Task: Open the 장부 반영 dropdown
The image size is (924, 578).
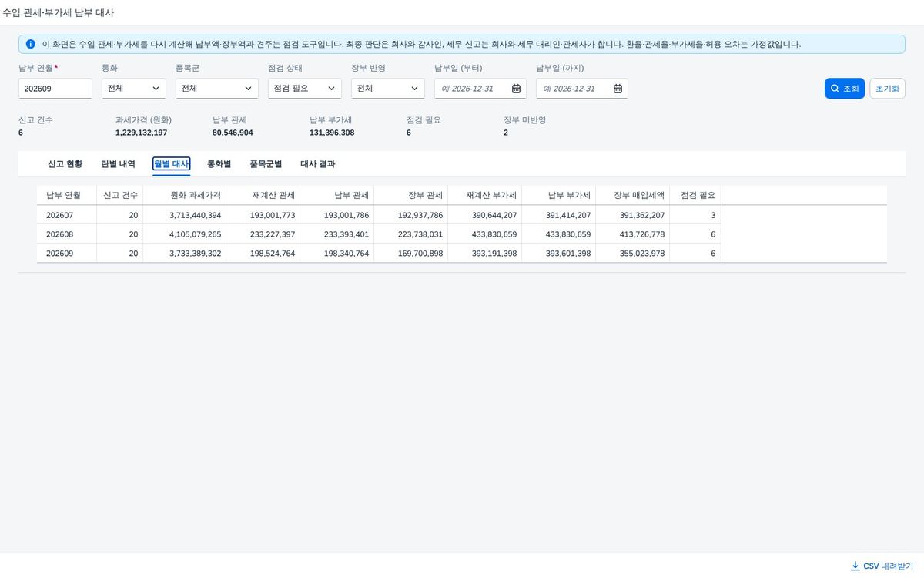Action: (387, 89)
